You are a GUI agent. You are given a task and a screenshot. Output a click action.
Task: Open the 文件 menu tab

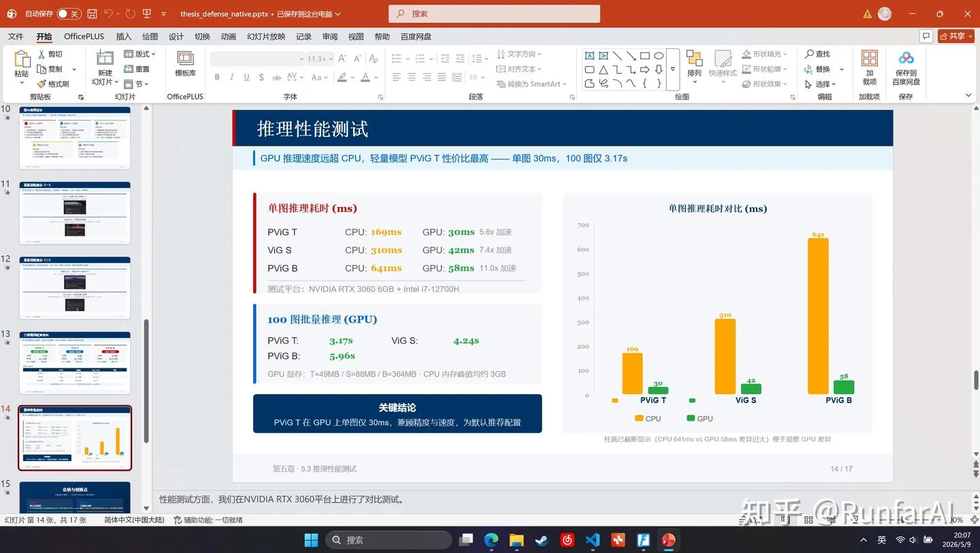point(16,36)
